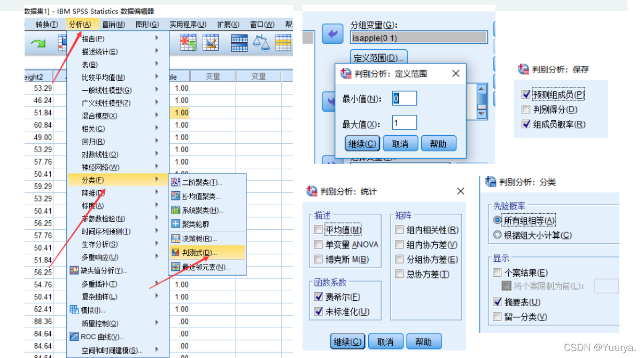
Task: Click the blue arrow move-variable button by 分组变量
Action: point(332,34)
